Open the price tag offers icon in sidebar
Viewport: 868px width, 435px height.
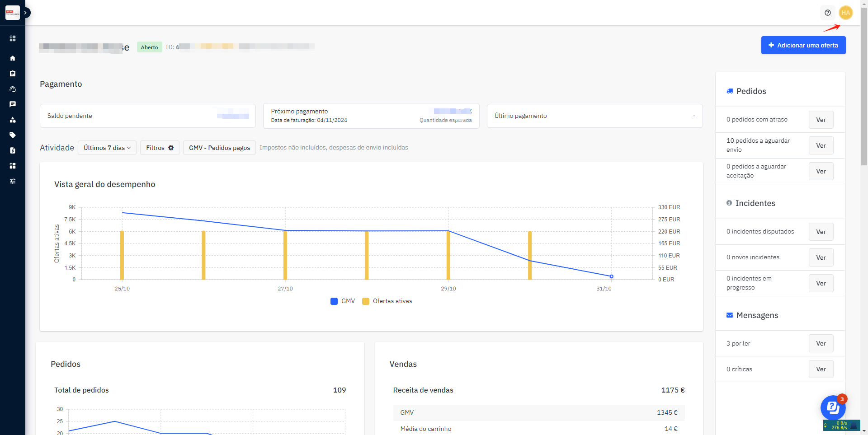13,135
